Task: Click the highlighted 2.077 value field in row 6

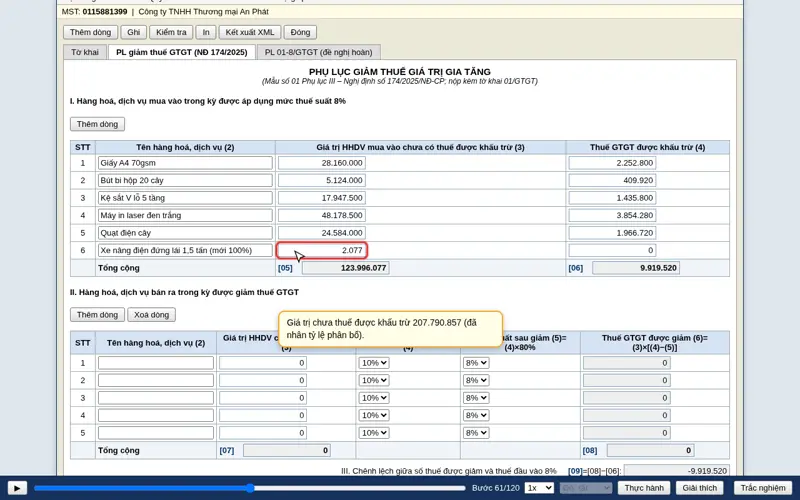Action: 321,251
